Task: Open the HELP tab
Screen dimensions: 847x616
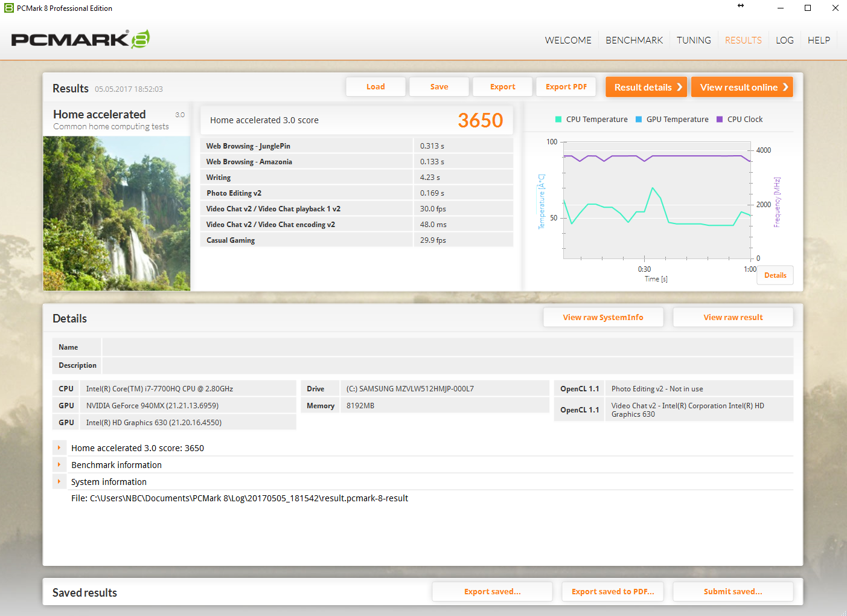Action: 819,40
